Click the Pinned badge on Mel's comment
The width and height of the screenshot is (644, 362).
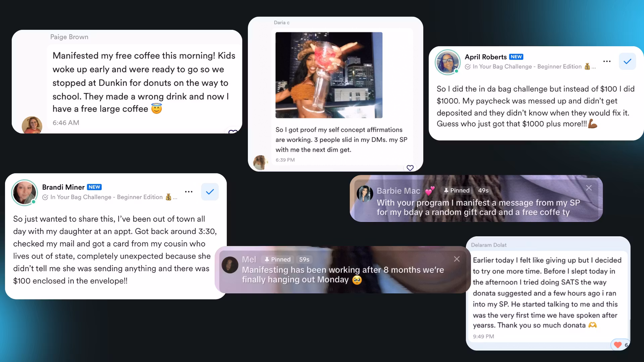pos(278,259)
